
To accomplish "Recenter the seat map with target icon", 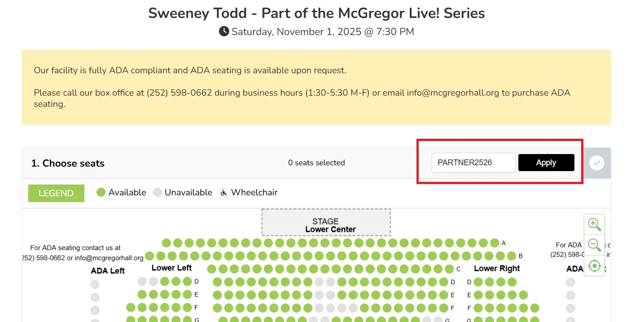I will pyautogui.click(x=594, y=266).
